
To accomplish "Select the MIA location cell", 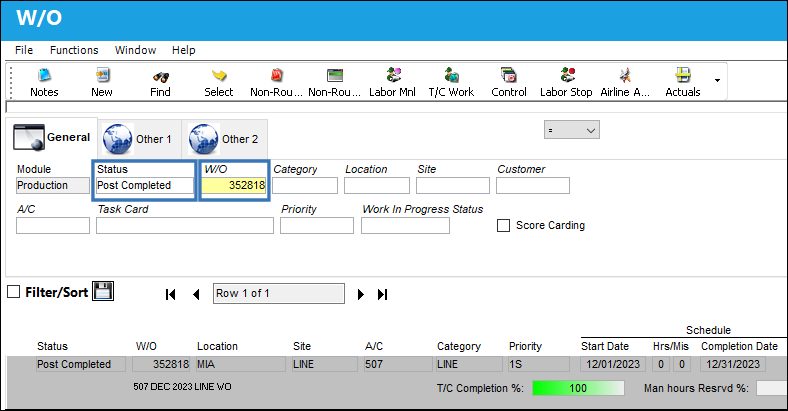I will (241, 364).
